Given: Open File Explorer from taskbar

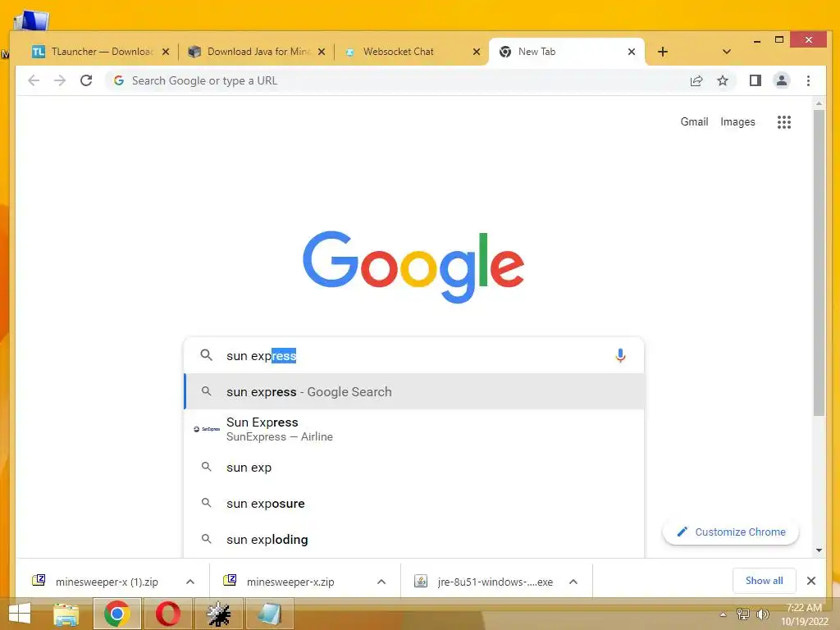Looking at the screenshot, I should (x=66, y=614).
